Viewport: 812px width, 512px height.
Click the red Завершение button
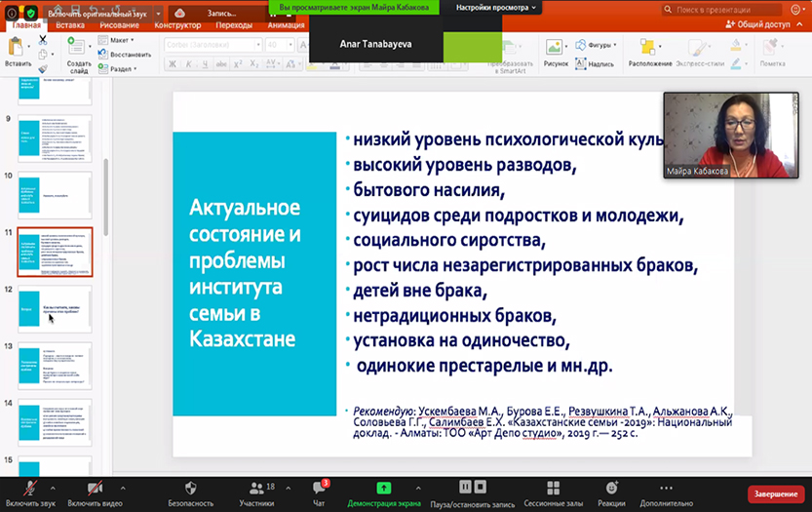tap(776, 494)
